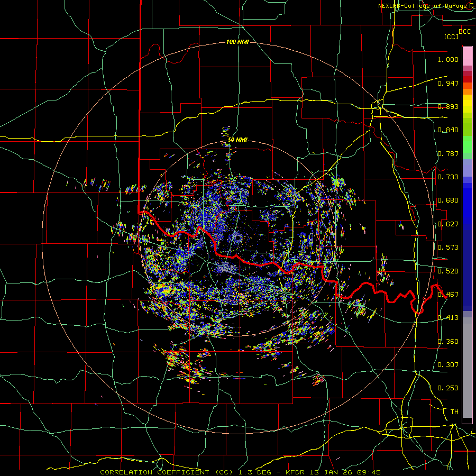Click the 0.413 scale value

(448, 318)
